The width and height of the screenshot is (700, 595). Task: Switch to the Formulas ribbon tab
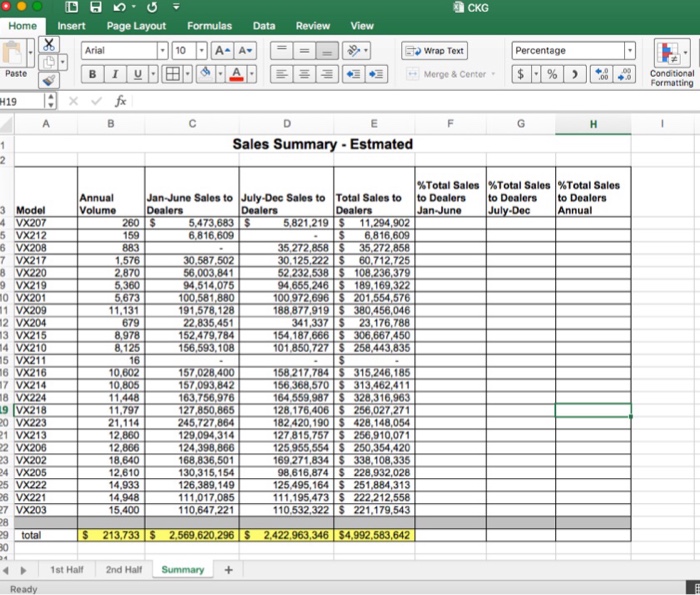point(209,26)
